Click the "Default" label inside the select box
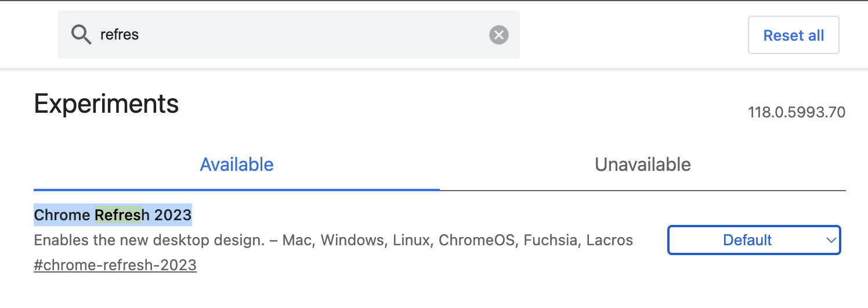This screenshot has height=308, width=868. coord(747,240)
